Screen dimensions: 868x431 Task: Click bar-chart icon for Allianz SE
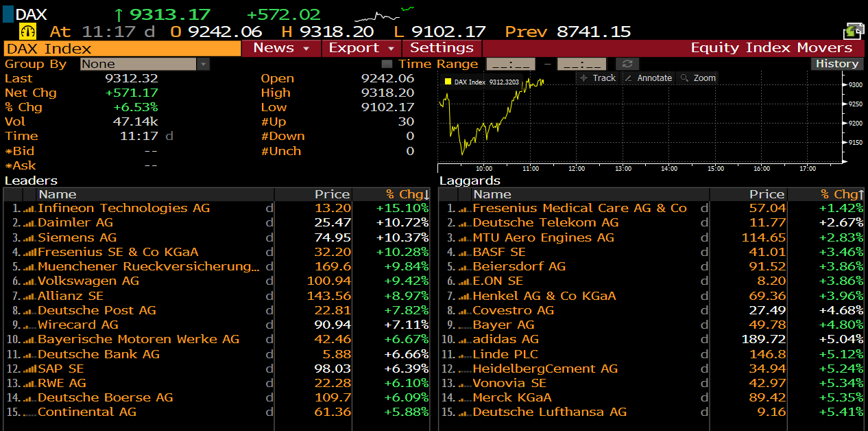[29, 296]
